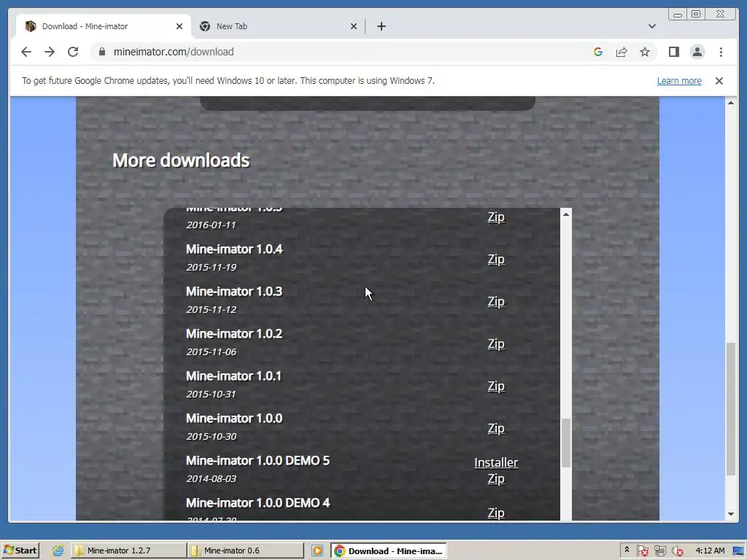This screenshot has height=560, width=747.
Task: Switch to the Download - Mine-imator tab
Action: 103,26
